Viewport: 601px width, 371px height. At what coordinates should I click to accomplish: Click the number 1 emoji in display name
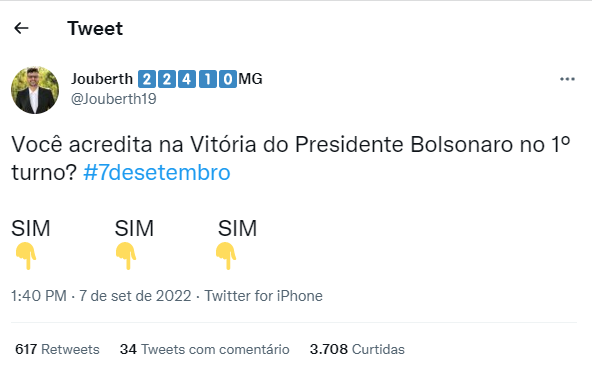click(207, 79)
